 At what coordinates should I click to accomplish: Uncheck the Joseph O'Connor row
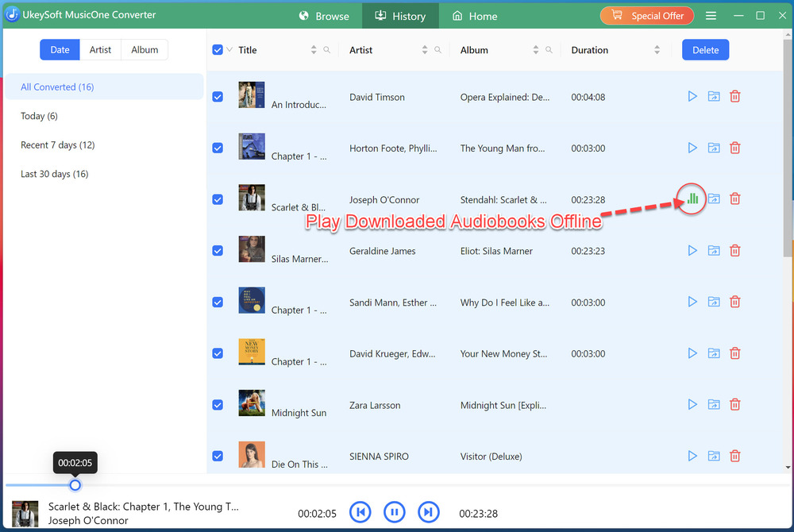click(x=218, y=199)
